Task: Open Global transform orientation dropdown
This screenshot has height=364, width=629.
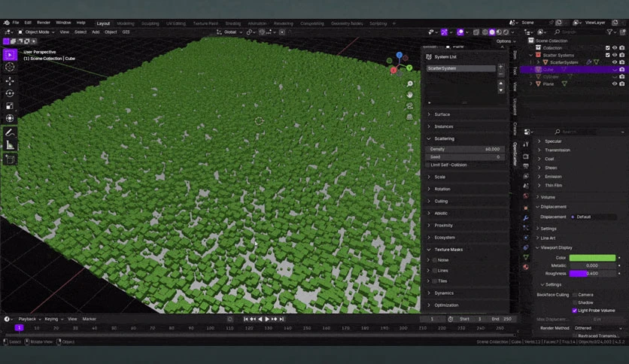Action: coord(230,32)
